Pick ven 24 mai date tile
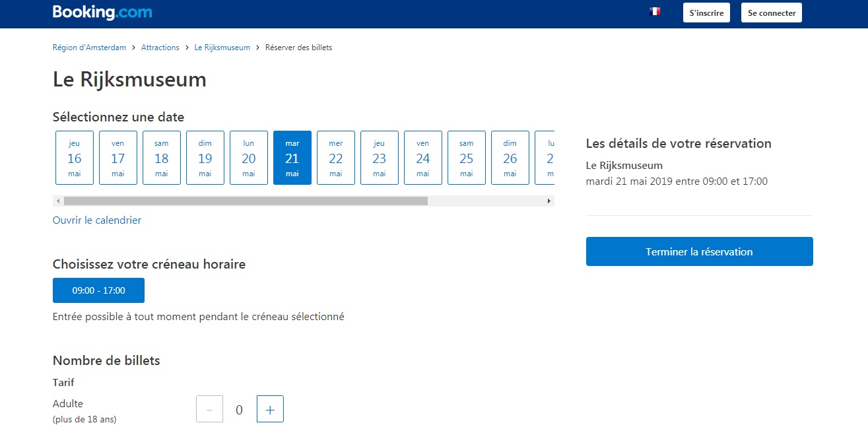Viewport: 868px width, 427px height. [x=423, y=158]
